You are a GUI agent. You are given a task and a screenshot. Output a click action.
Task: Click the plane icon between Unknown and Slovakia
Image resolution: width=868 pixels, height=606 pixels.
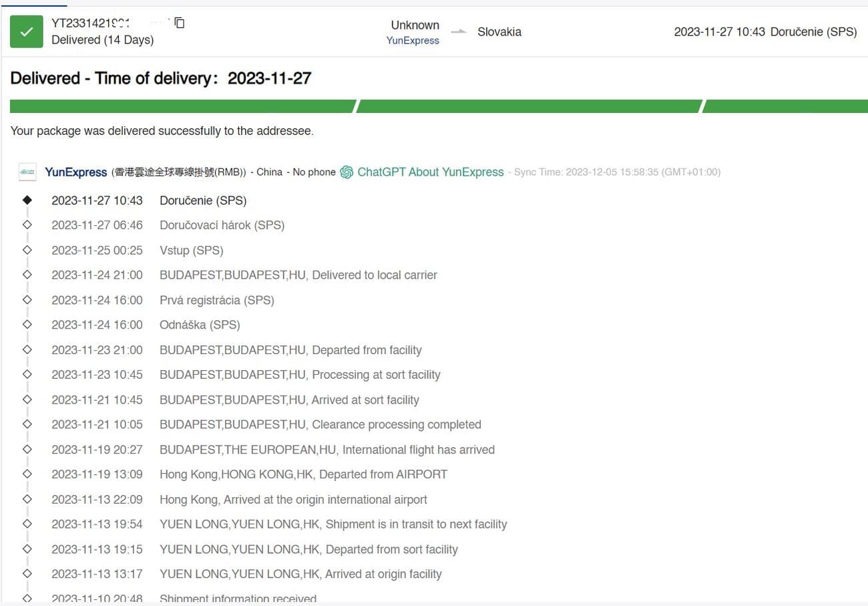point(458,31)
